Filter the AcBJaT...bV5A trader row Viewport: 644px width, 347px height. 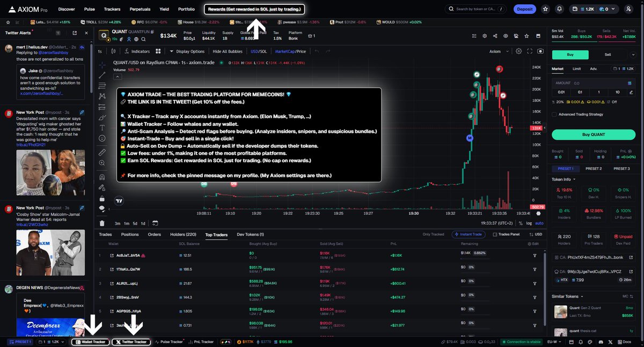(x=535, y=255)
